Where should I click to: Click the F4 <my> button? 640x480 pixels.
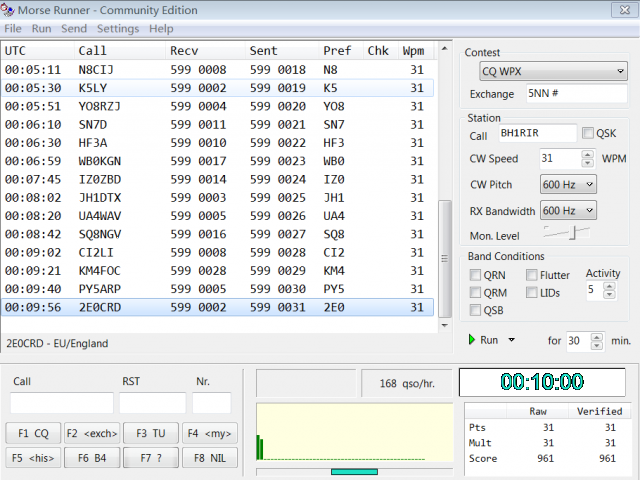(209, 433)
